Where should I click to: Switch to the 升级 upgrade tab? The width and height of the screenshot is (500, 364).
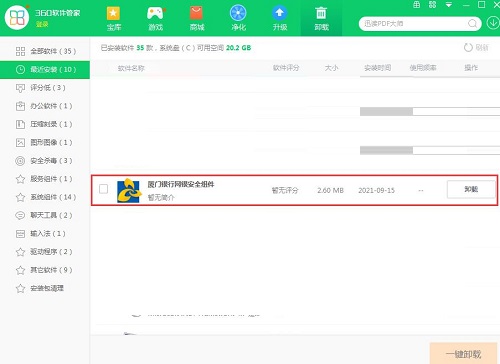[280, 19]
